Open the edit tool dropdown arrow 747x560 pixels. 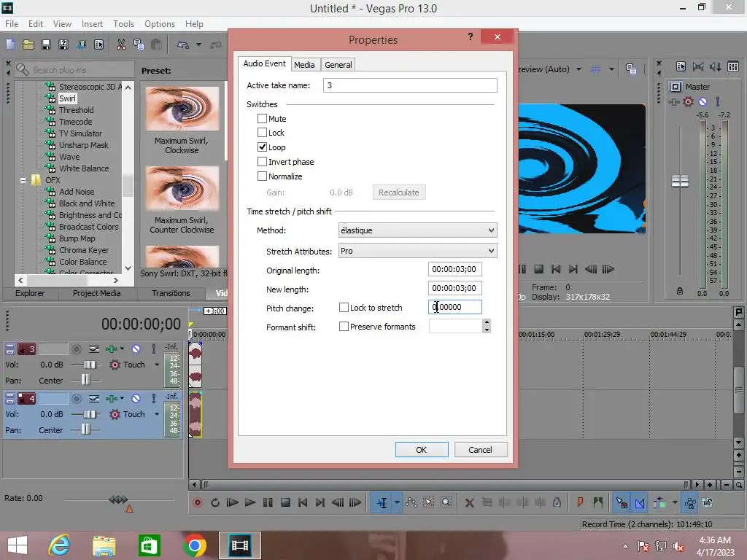[x=397, y=503]
